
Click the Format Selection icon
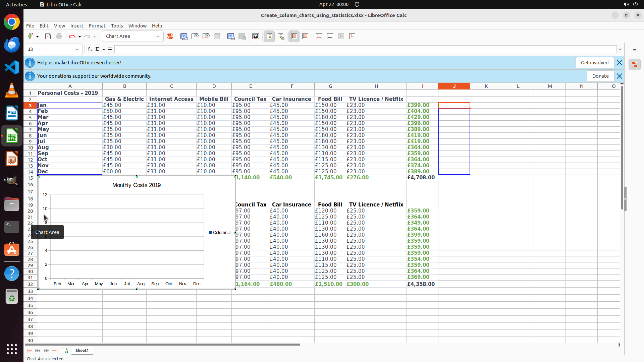(x=170, y=37)
